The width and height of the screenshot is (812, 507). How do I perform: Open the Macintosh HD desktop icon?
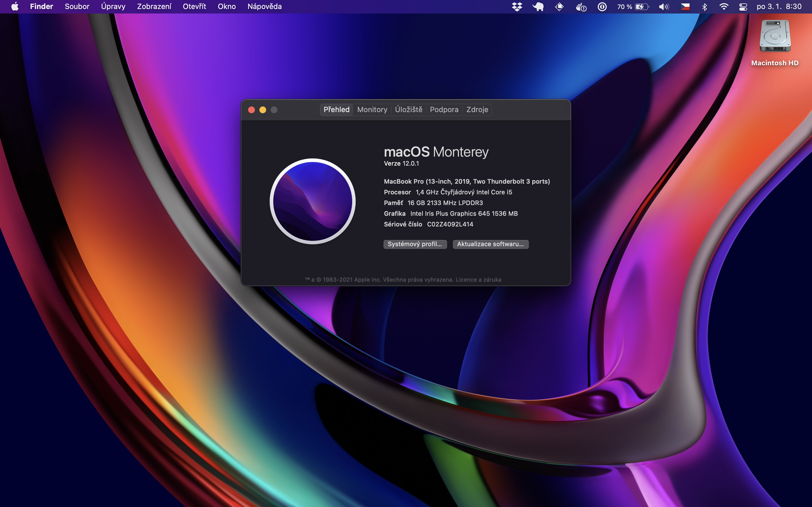pos(775,37)
